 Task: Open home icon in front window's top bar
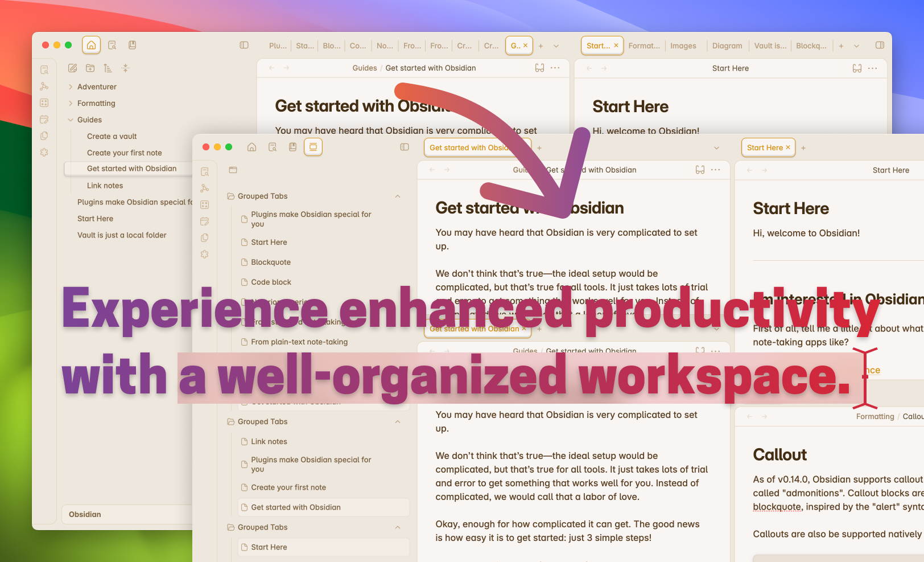[x=251, y=147]
